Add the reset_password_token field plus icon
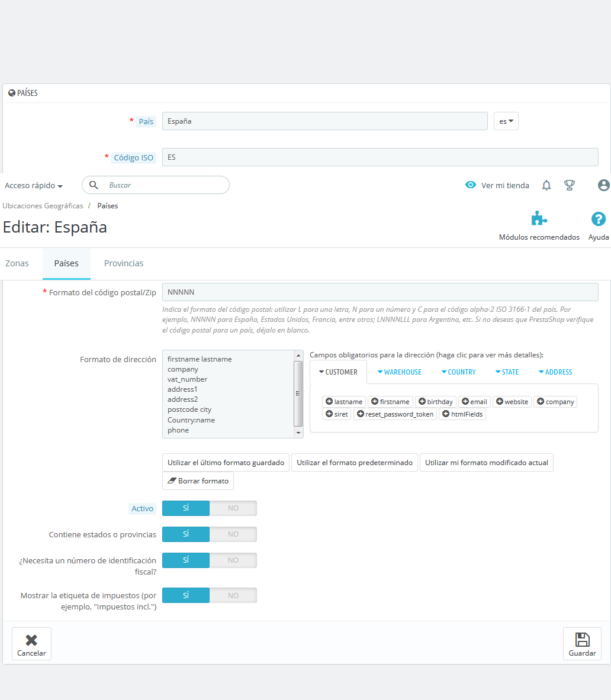 [361, 414]
